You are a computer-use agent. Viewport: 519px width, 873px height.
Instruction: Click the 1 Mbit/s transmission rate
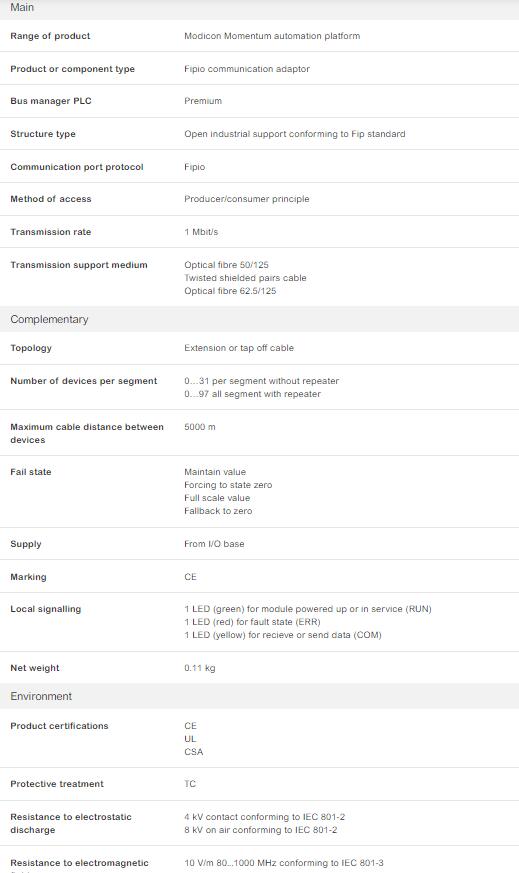(x=201, y=232)
